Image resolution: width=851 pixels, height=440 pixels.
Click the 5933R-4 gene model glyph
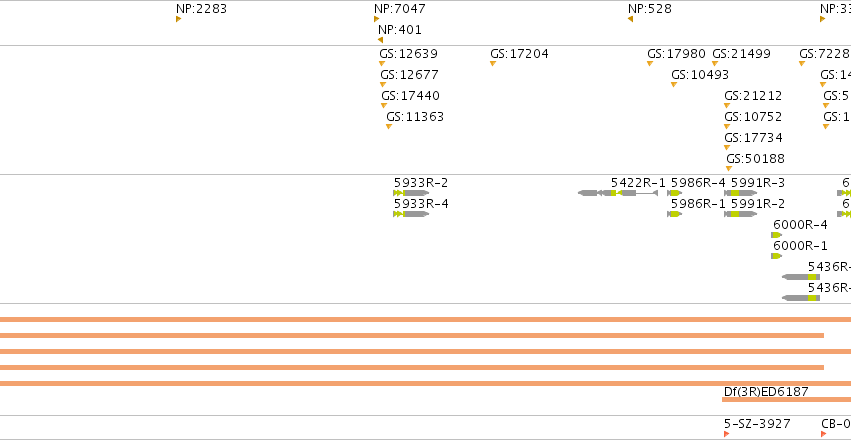pyautogui.click(x=411, y=214)
